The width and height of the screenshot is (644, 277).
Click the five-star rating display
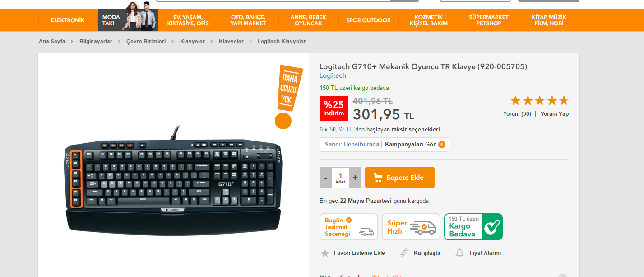(539, 100)
